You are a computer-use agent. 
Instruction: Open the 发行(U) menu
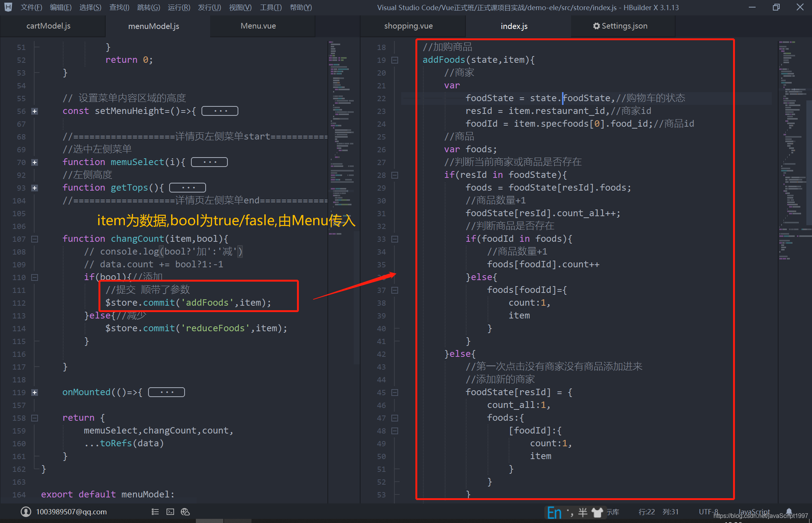tap(209, 8)
